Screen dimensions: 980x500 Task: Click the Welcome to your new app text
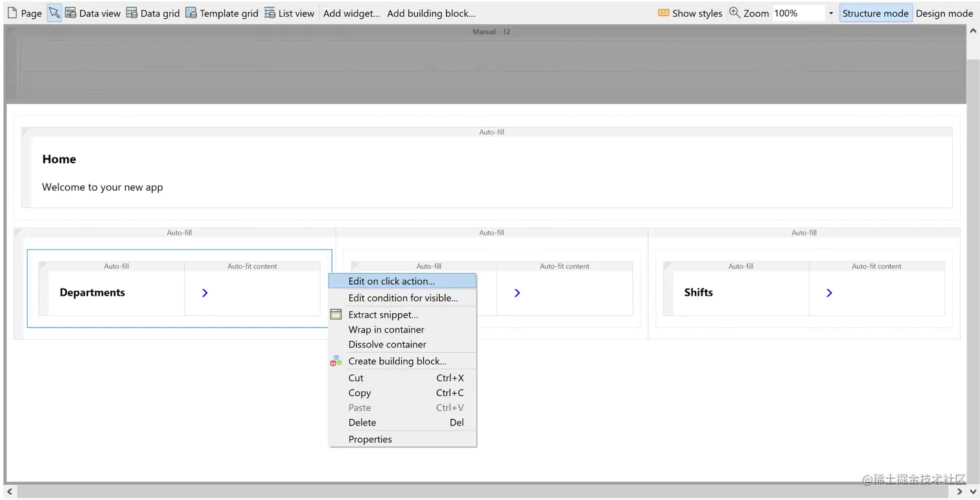tap(102, 187)
